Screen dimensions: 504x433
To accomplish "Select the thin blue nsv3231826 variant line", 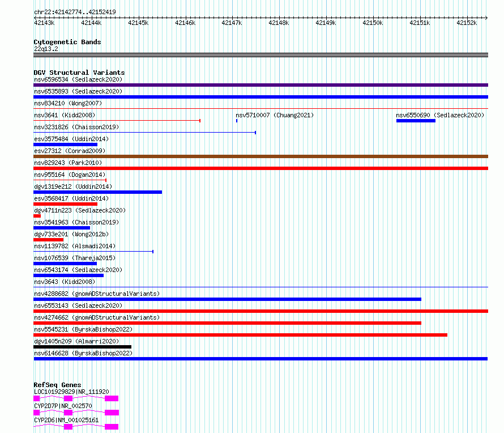I will [144, 132].
